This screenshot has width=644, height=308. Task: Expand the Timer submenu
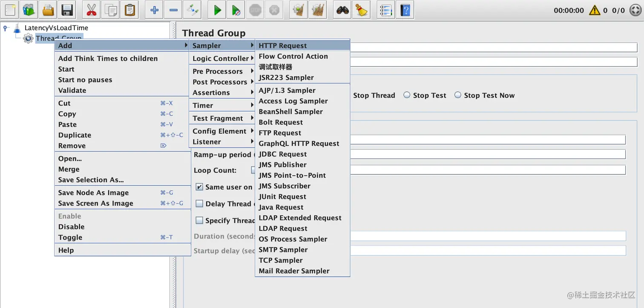[x=222, y=105]
